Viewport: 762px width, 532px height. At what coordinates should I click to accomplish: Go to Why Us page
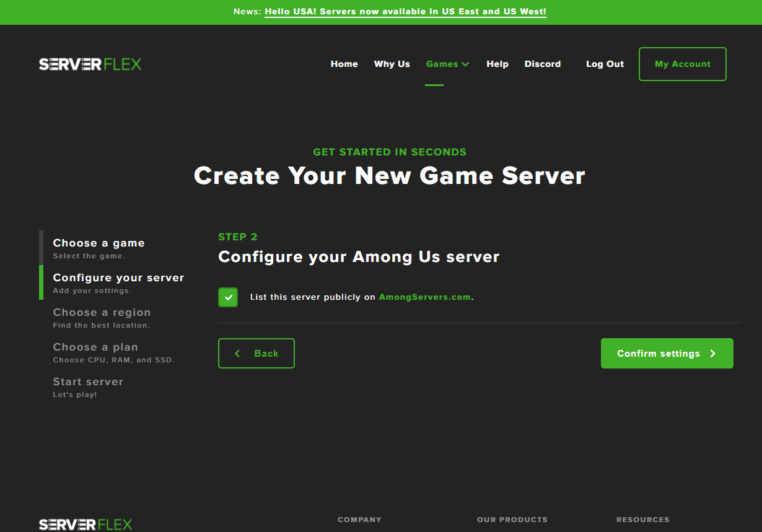(x=392, y=64)
